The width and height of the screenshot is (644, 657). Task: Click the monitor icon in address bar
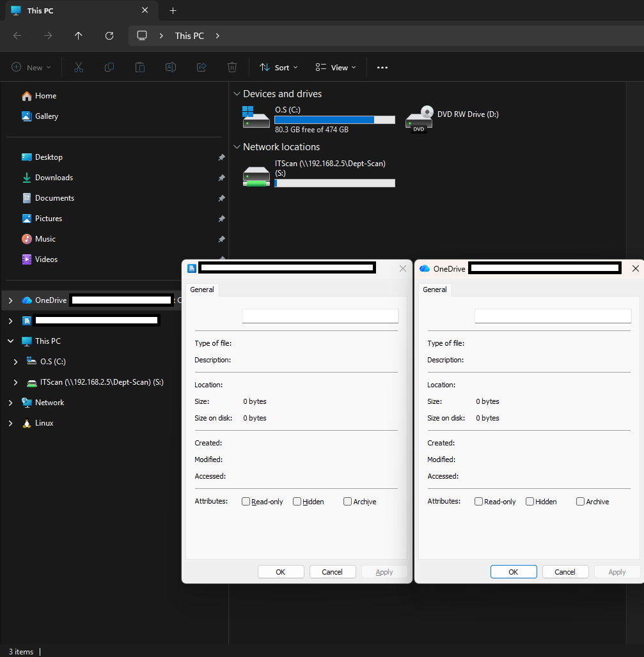tap(142, 36)
